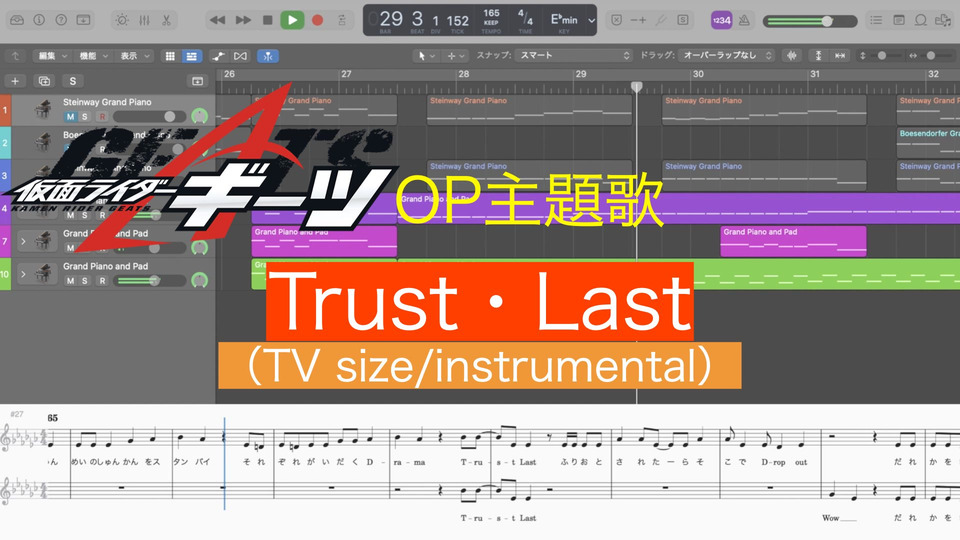The width and height of the screenshot is (960, 540).
Task: Record-enable track 10 Grand Piano and Pad
Action: pyautogui.click(x=102, y=280)
